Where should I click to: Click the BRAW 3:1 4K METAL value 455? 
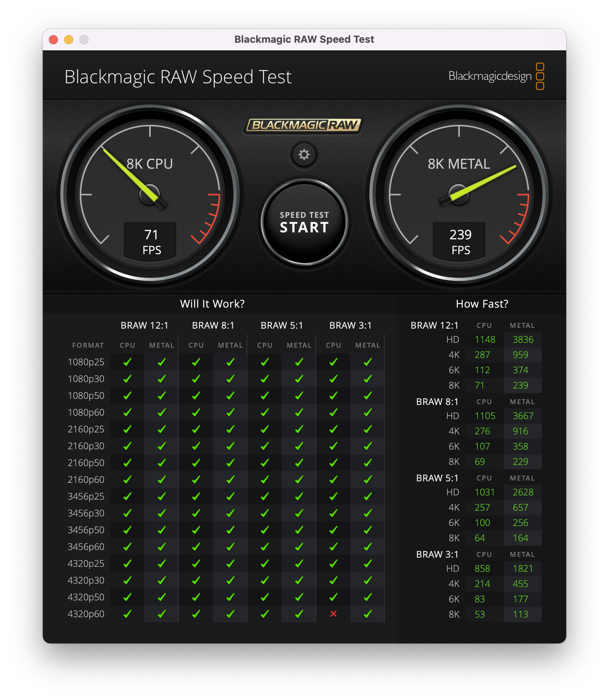click(520, 584)
